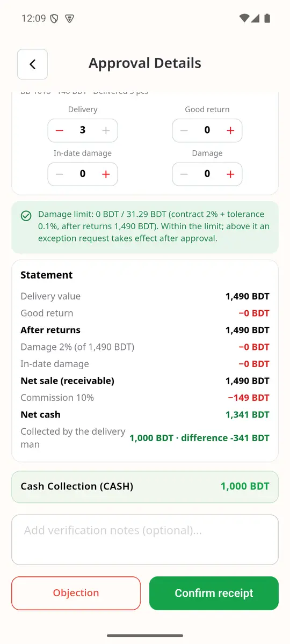
Task: Tap the Objection button
Action: point(76,593)
